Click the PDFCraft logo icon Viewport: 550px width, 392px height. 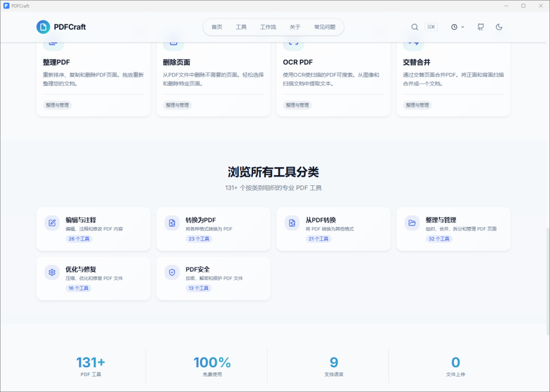[x=43, y=27]
